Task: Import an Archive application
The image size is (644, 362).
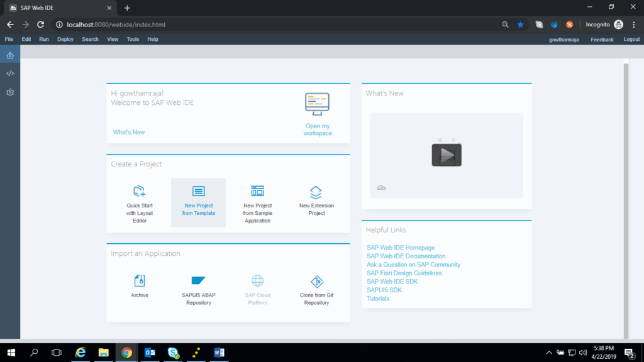Action: pyautogui.click(x=139, y=286)
